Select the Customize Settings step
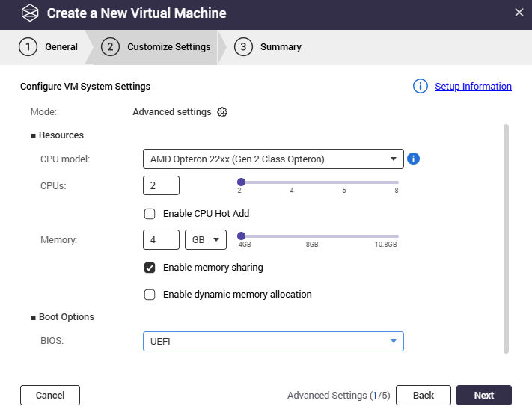 click(x=158, y=47)
